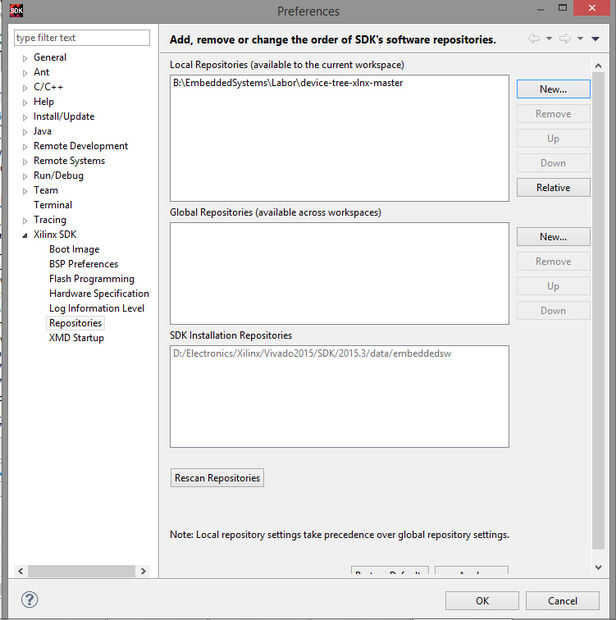Click Up for Local Repositories

[553, 138]
